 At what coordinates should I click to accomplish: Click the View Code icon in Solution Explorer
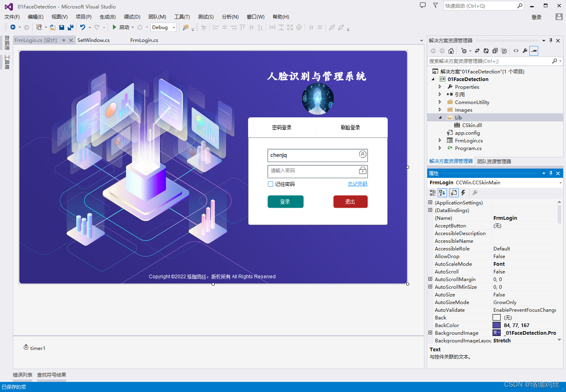(x=516, y=51)
